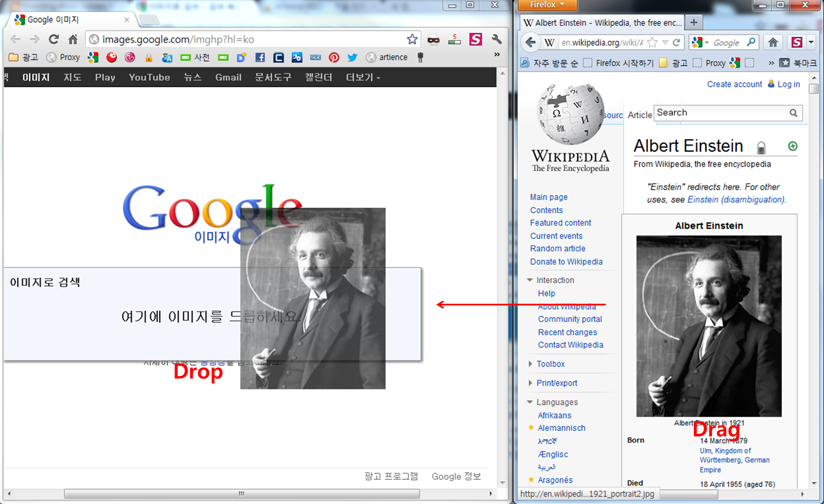Click the Firefox vertical scrollbar thumb
The image size is (824, 504).
(x=813, y=89)
